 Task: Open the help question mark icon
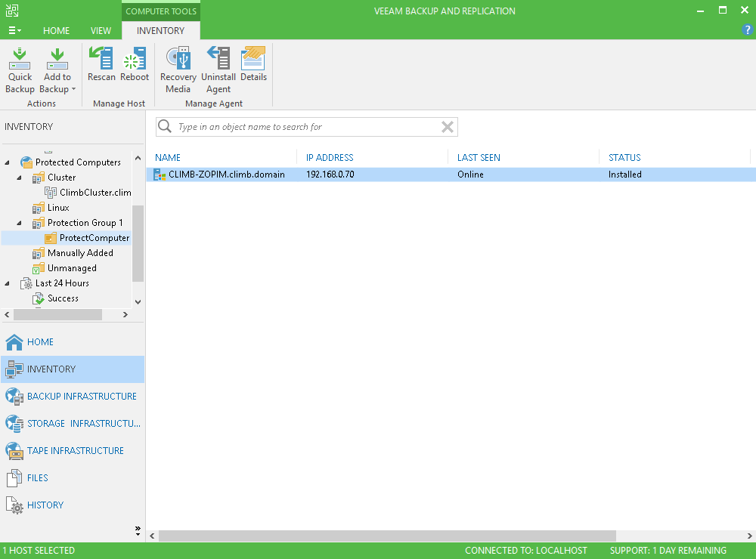(x=747, y=30)
